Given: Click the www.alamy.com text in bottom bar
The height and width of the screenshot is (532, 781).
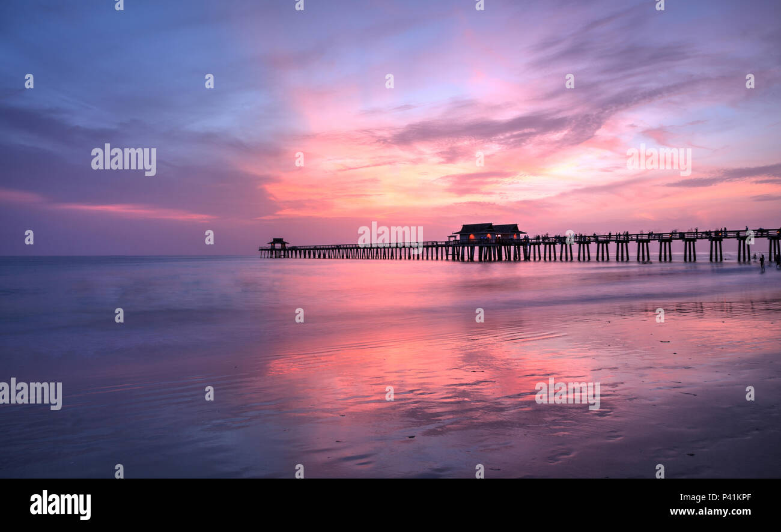Looking at the screenshot, I should [710, 512].
